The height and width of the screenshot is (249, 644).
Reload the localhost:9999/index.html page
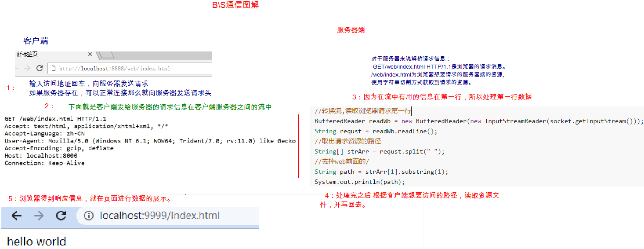61,216
